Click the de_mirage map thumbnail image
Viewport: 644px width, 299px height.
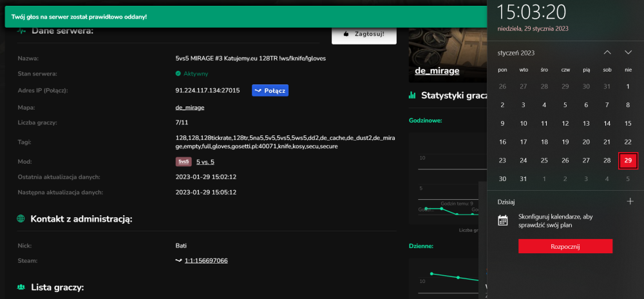(x=448, y=55)
